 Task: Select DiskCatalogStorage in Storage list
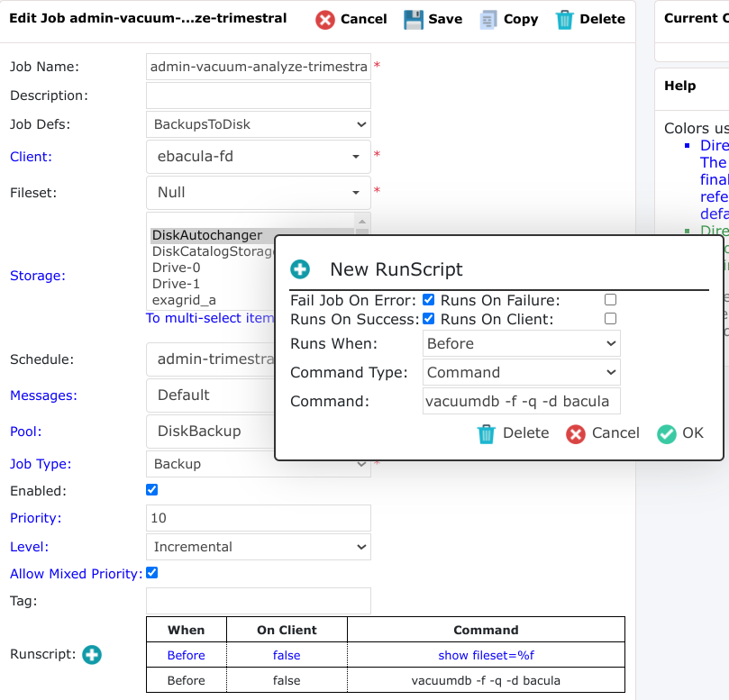pos(213,251)
